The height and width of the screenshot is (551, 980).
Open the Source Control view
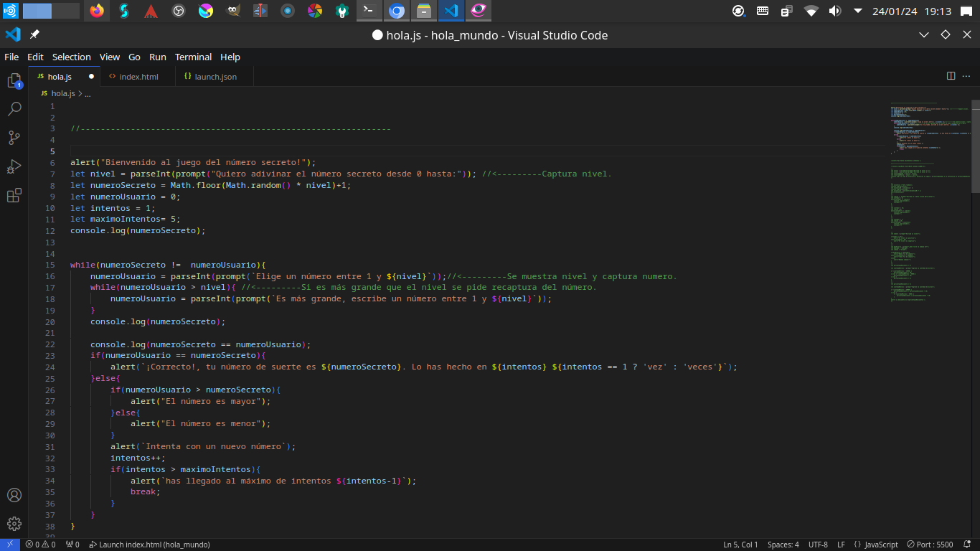coord(14,138)
